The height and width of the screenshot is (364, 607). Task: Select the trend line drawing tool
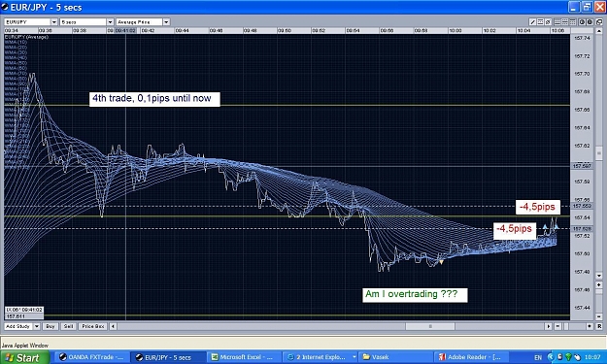pos(532,22)
